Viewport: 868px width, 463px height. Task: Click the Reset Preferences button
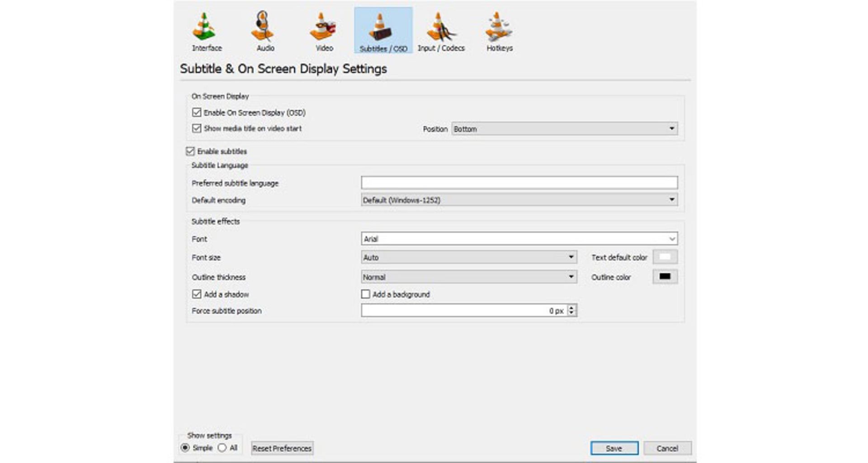coord(282,448)
